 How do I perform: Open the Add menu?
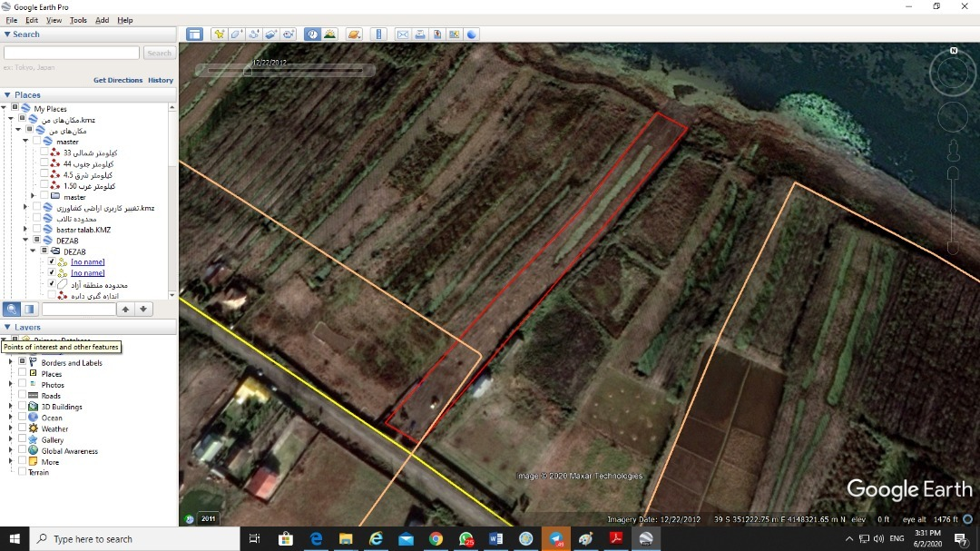[x=102, y=20]
